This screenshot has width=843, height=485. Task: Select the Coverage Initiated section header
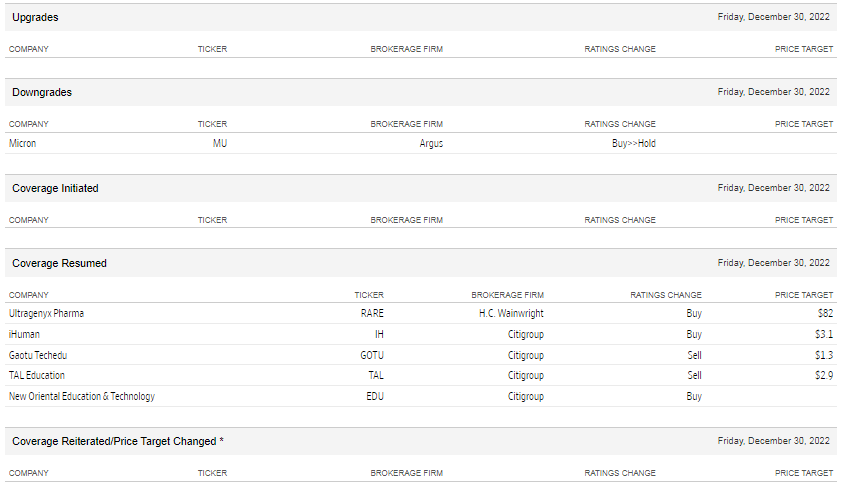[55, 188]
